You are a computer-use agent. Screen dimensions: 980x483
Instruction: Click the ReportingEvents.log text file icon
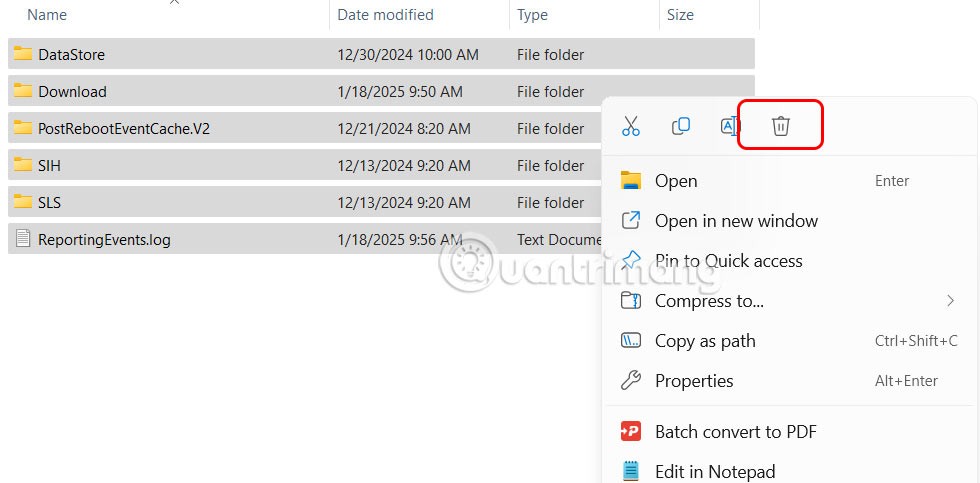23,239
